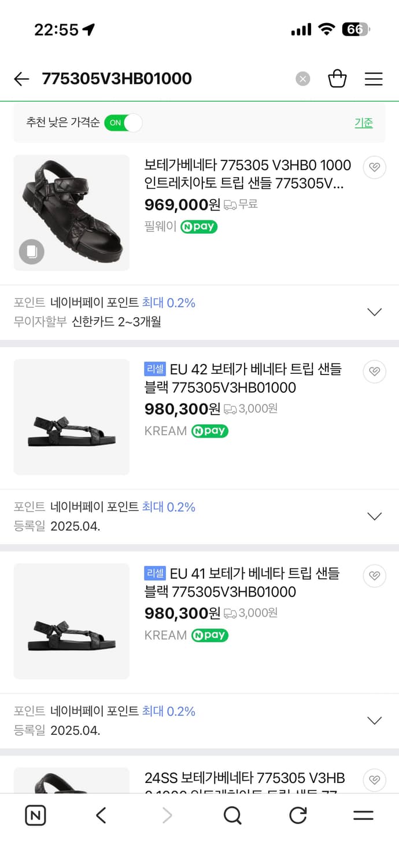Tap the wishlist heart on the EU 42 listing

point(374,372)
